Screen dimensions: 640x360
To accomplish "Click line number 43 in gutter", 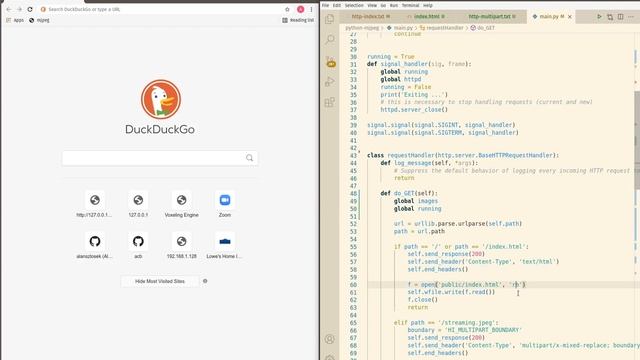I will pyautogui.click(x=353, y=156).
